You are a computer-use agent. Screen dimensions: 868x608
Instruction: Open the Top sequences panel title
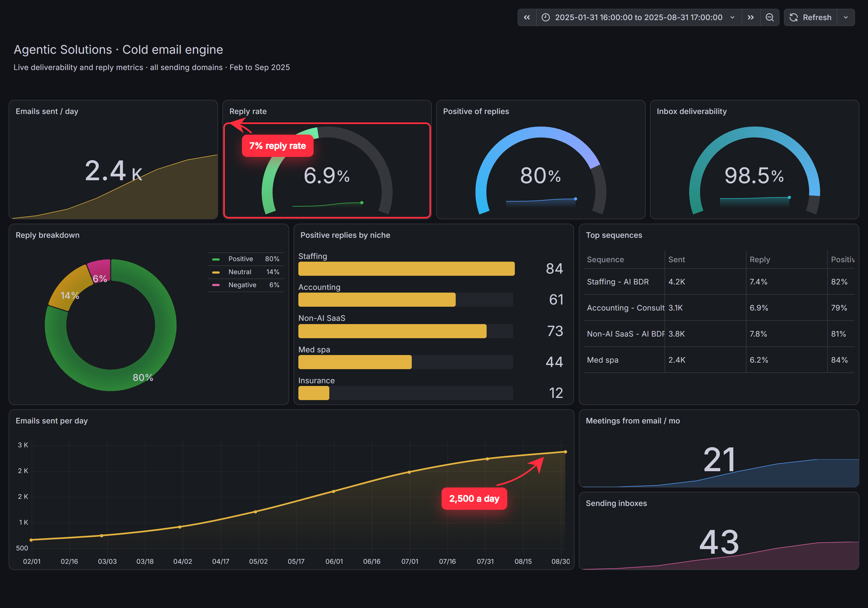pyautogui.click(x=614, y=235)
